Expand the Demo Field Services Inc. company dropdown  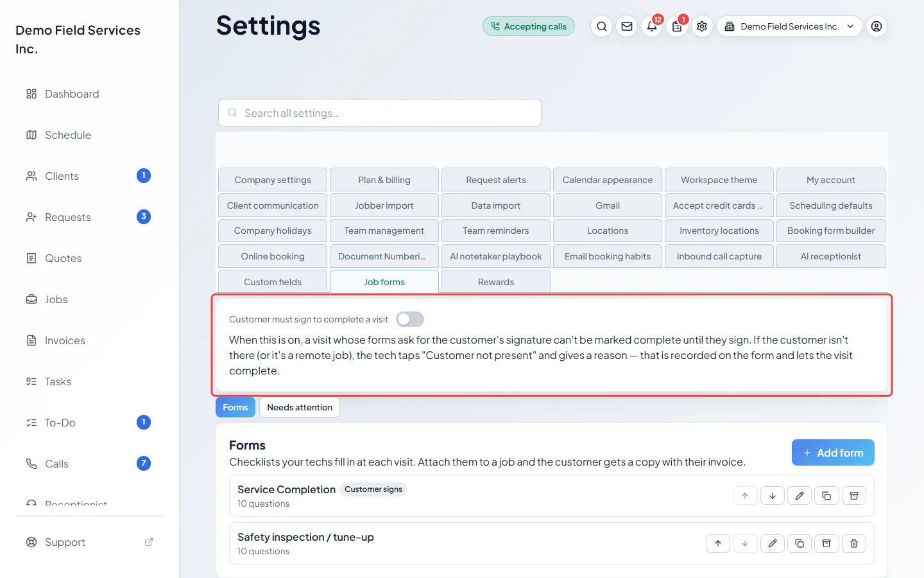[789, 26]
